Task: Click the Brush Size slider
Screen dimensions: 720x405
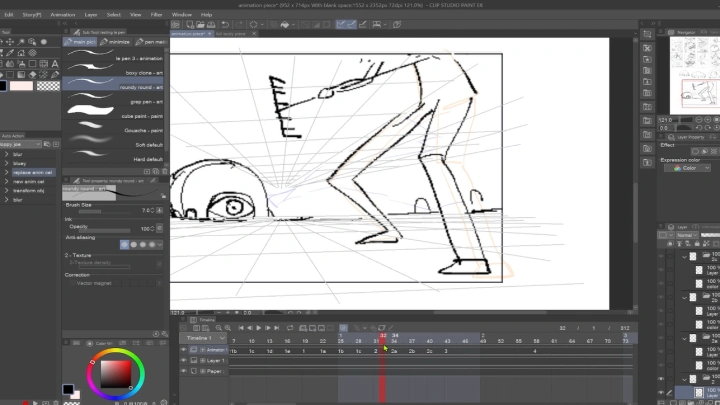Action: click(x=107, y=211)
